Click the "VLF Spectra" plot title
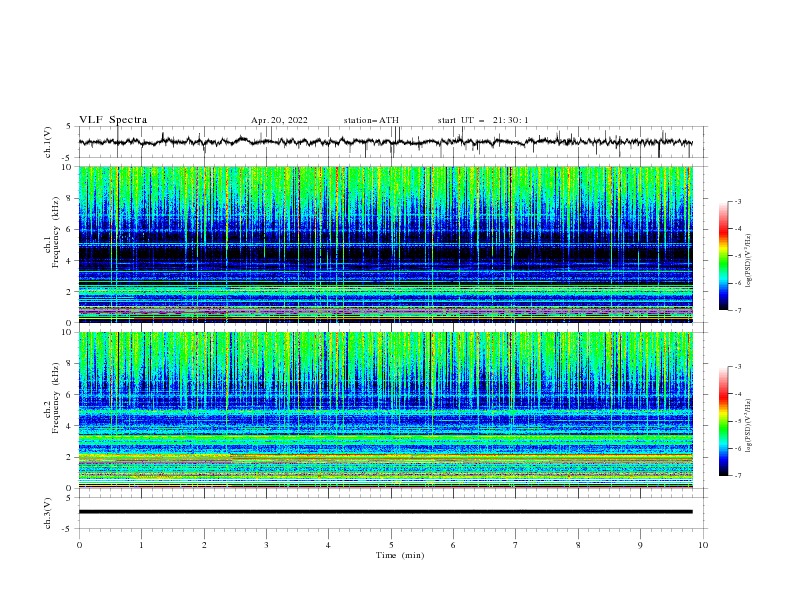This screenshot has width=792, height=612. click(113, 120)
